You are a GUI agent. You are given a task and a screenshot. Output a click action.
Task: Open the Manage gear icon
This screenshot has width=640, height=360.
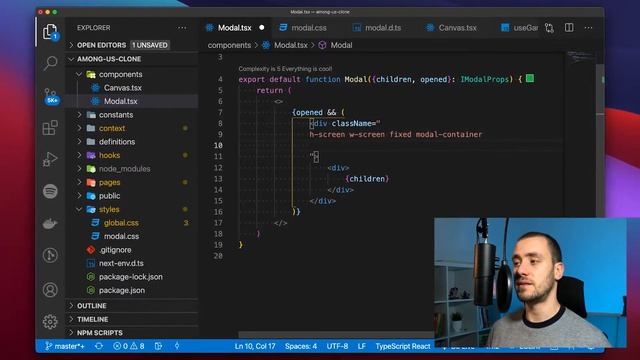tap(50, 322)
